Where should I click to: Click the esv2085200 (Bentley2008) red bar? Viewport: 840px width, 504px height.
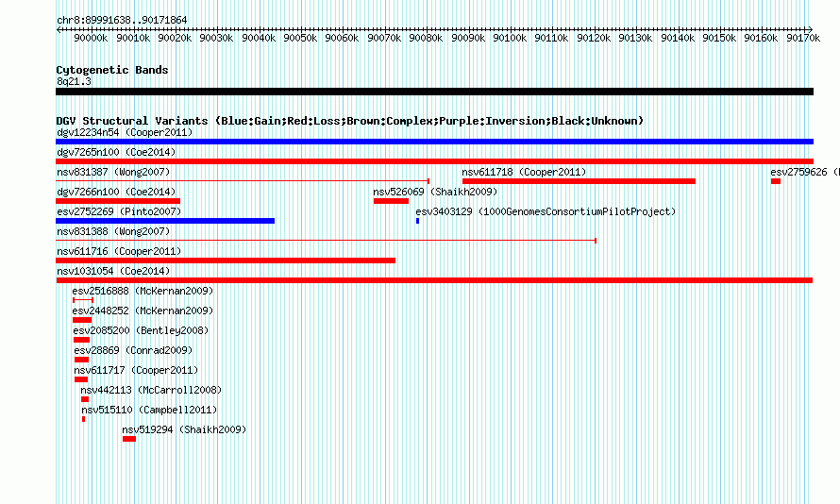pyautogui.click(x=81, y=340)
